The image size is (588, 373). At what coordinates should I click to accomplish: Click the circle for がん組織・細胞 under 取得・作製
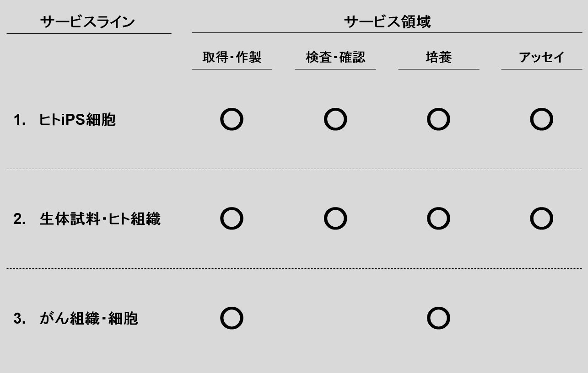tap(232, 318)
